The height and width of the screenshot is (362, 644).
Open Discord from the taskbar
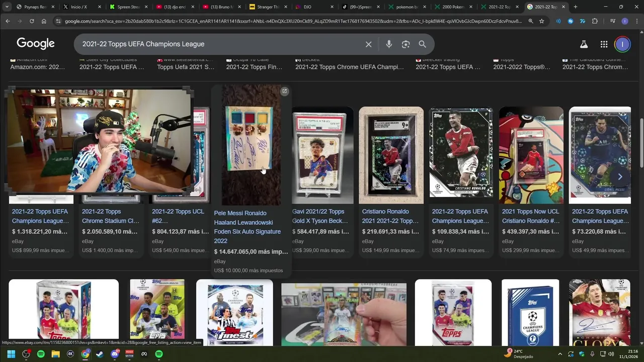coord(115,354)
